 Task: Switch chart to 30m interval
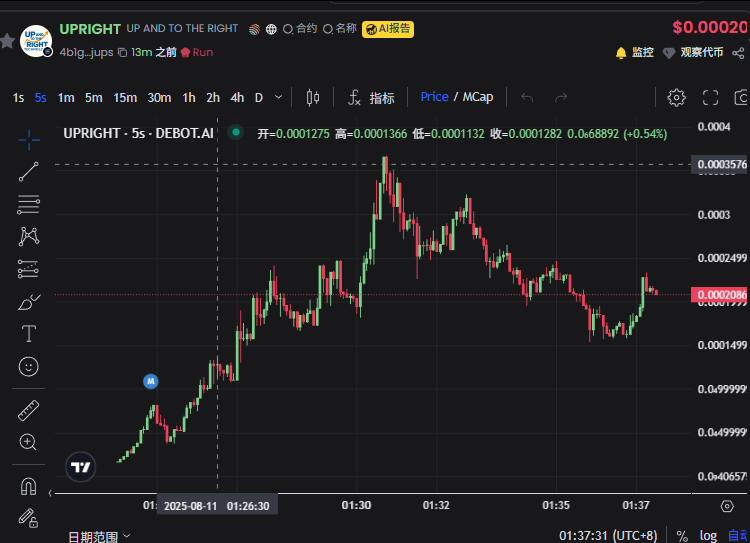159,98
